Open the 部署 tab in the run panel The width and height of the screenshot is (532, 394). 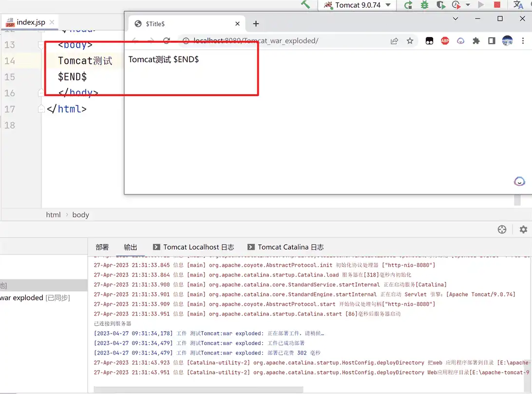(102, 247)
